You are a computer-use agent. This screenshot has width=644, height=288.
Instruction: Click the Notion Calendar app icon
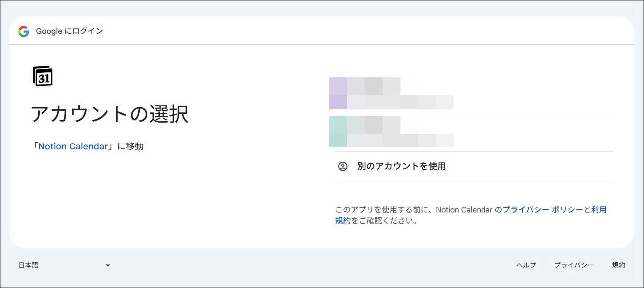43,76
